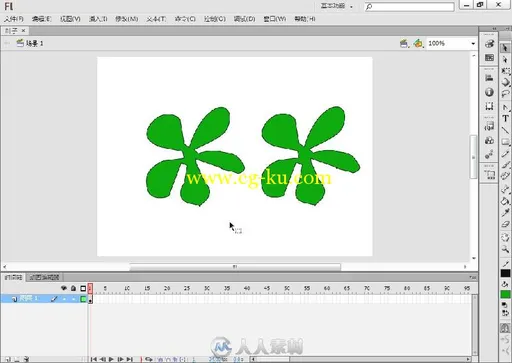The image size is (512, 363).
Task: Hide layer 1 using its visibility dot
Action: [x=64, y=299]
